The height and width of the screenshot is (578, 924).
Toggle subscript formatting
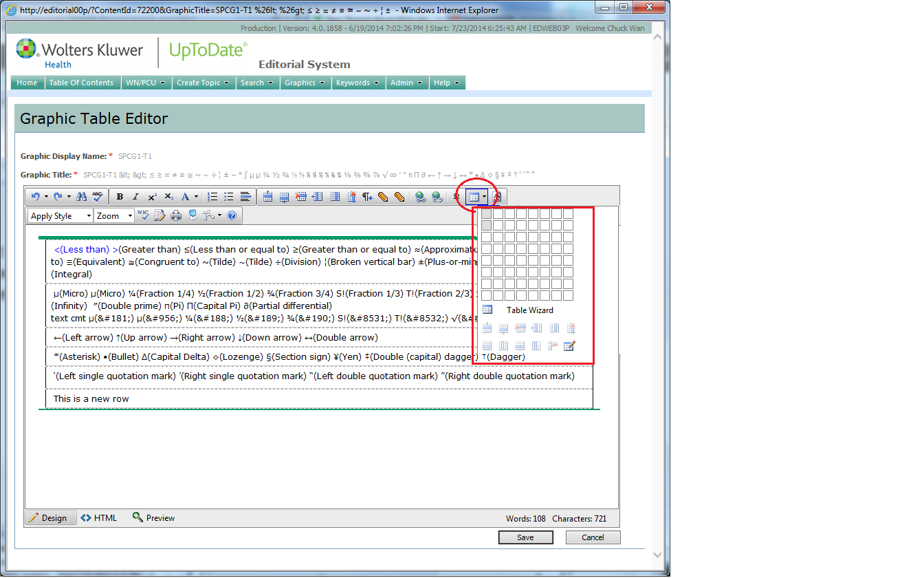point(168,197)
